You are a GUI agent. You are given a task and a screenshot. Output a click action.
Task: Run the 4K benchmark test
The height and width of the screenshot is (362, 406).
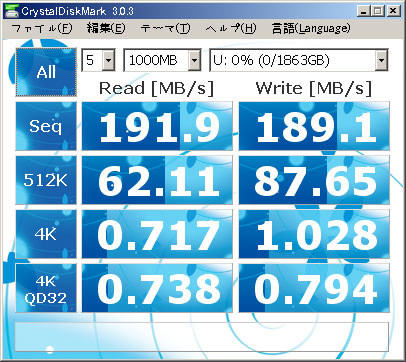46,234
